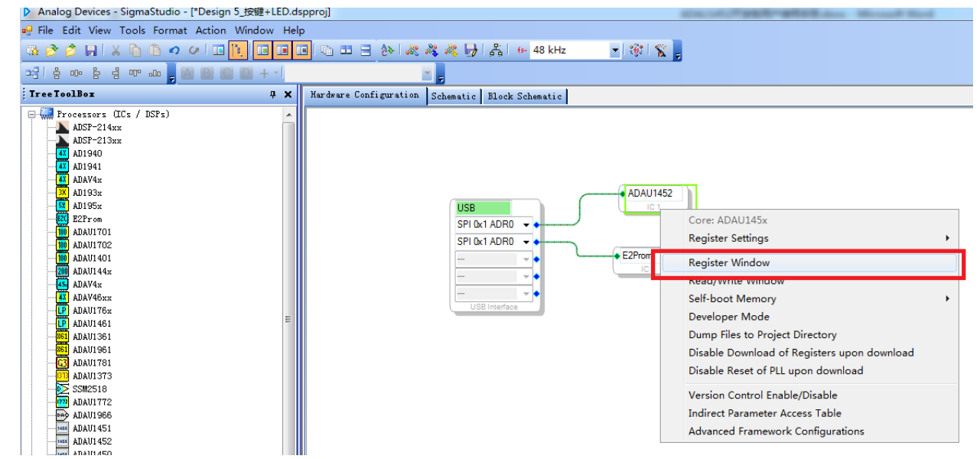This screenshot has height=459, width=980.
Task: Click the Paste clipboard icon
Action: coord(155,50)
